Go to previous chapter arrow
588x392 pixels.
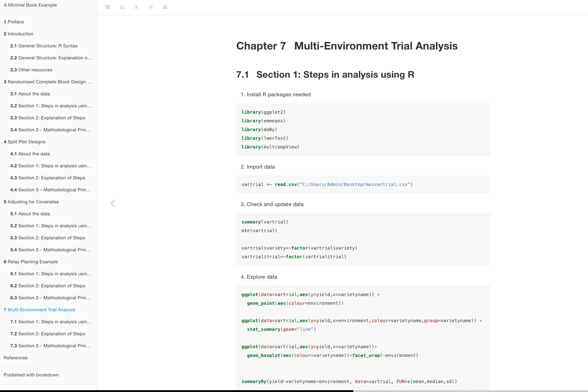pyautogui.click(x=113, y=203)
